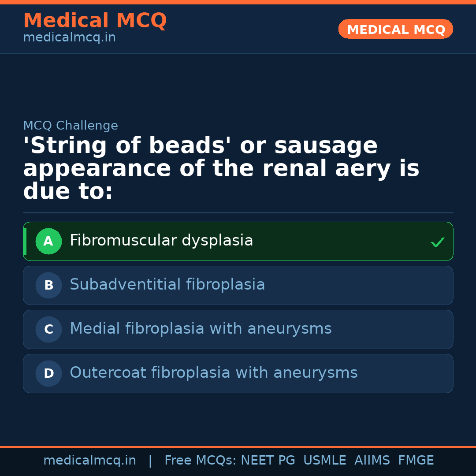Click the NEET PG footer label
Viewport: 476px width, 476px height.
[x=268, y=461]
